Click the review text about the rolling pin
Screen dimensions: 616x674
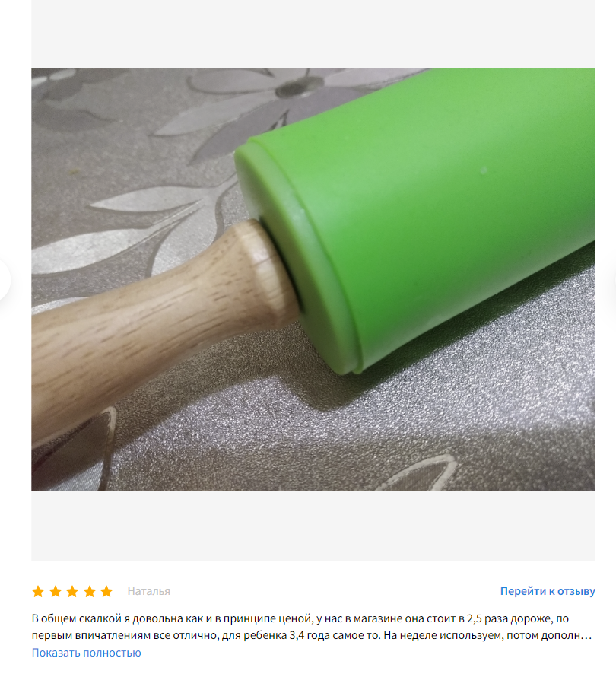pos(300,618)
